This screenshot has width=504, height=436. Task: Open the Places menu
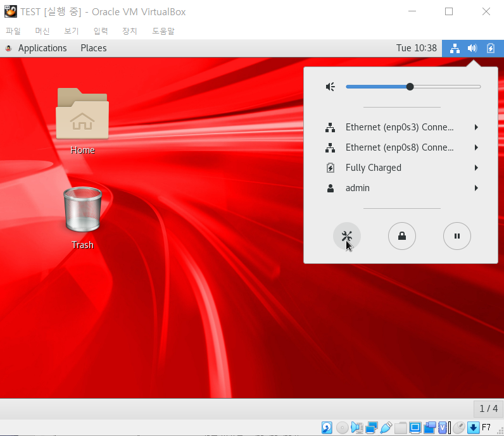pyautogui.click(x=94, y=48)
